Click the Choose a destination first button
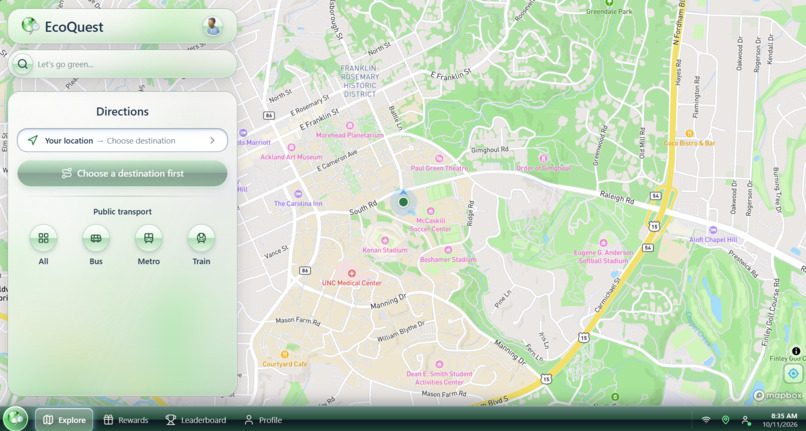The width and height of the screenshot is (806, 431). tap(122, 173)
